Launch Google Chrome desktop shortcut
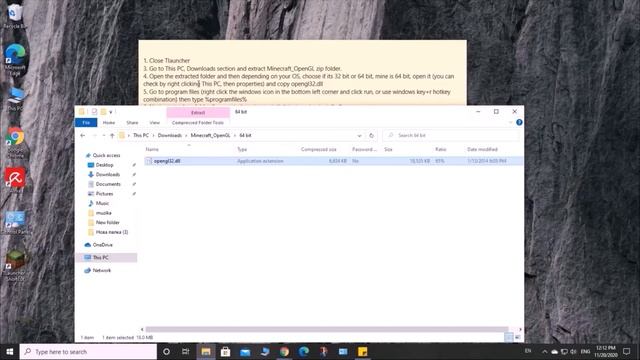640x360 pixels. (x=15, y=142)
